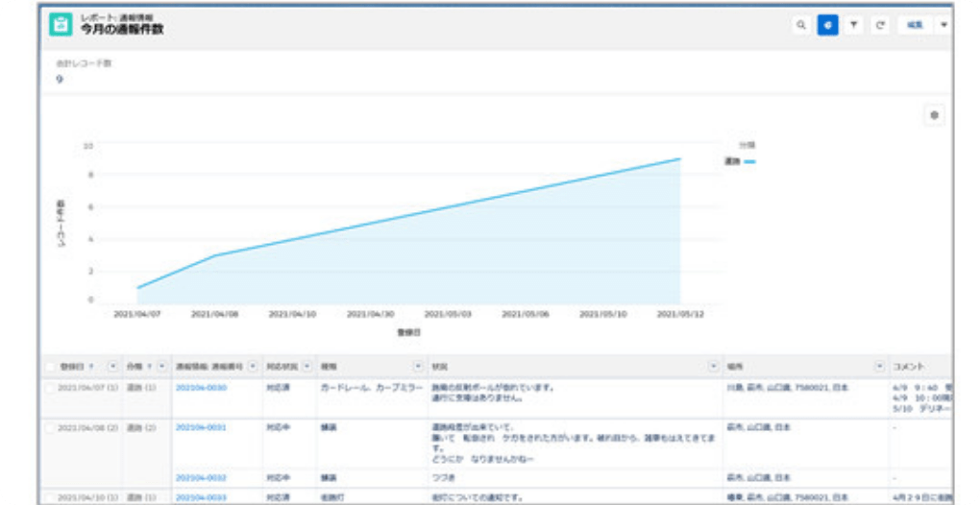This screenshot has width=980, height=505.
Task: Tick the checkbox for the 2021/04/08 row
Action: [51, 427]
